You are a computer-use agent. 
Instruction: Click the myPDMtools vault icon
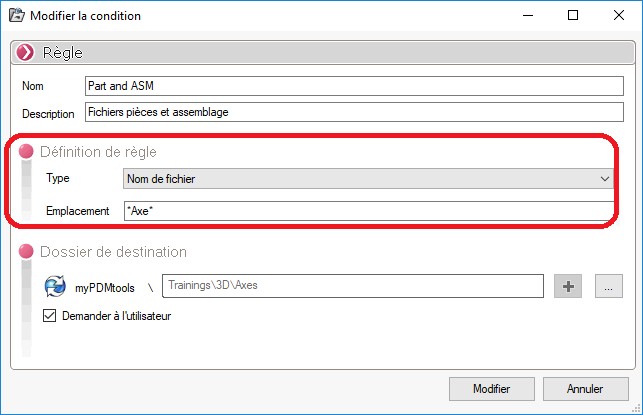[55, 287]
